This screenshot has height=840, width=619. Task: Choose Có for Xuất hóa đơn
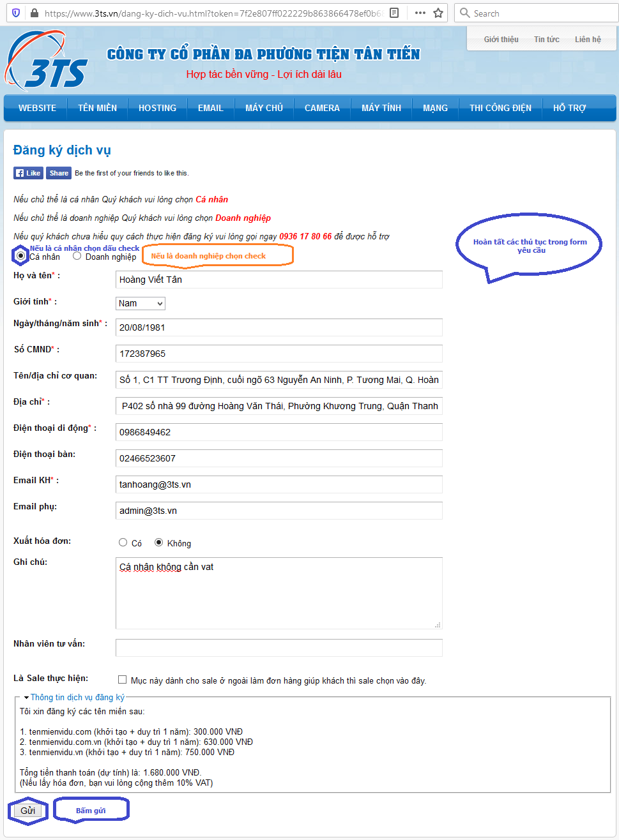click(123, 543)
